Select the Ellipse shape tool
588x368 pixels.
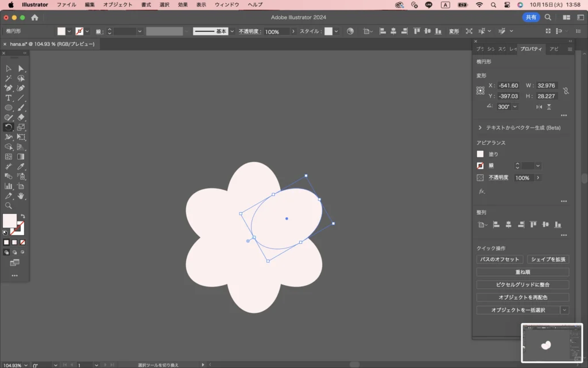(x=9, y=108)
